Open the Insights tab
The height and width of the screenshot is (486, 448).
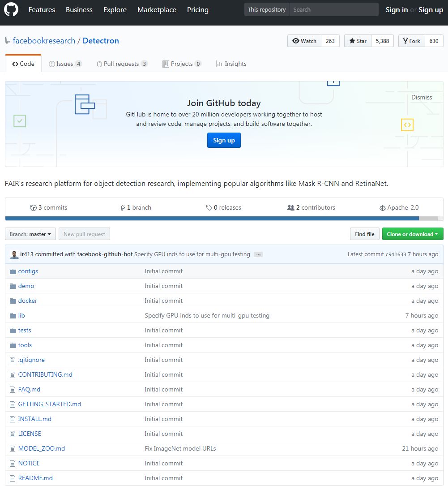coord(231,64)
